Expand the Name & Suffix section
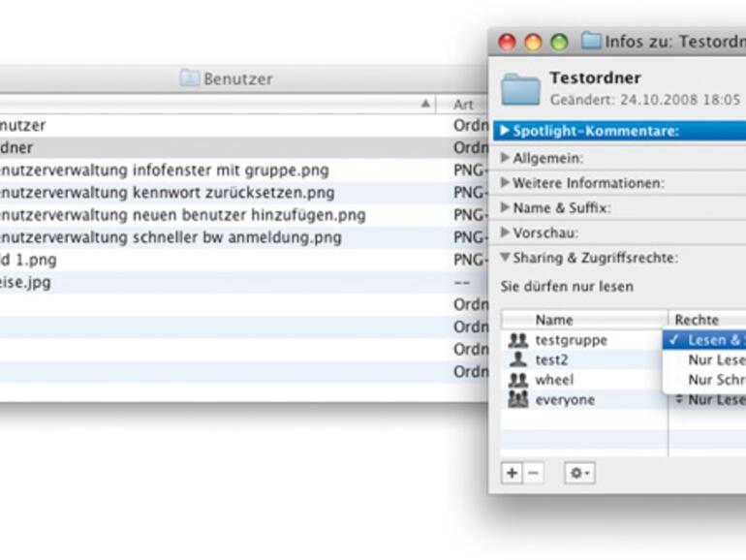 (505, 207)
